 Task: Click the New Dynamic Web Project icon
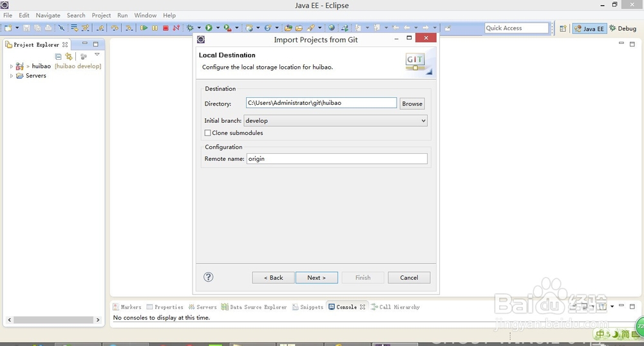tap(249, 28)
